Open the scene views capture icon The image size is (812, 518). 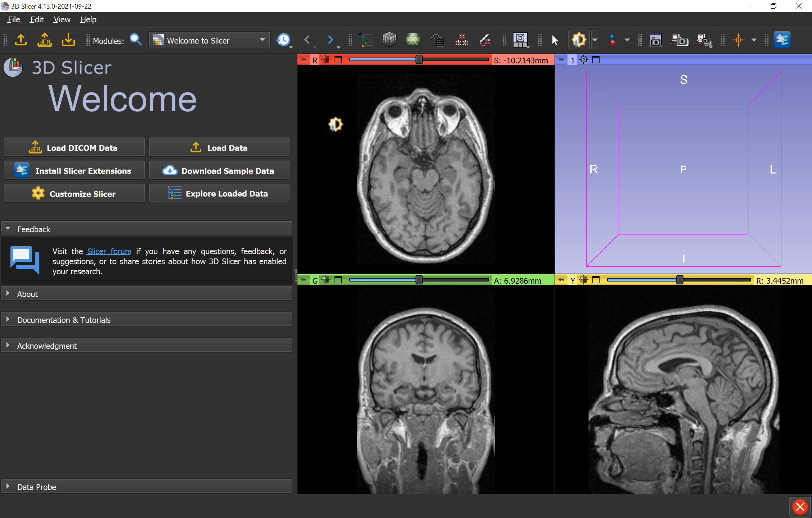(679, 40)
